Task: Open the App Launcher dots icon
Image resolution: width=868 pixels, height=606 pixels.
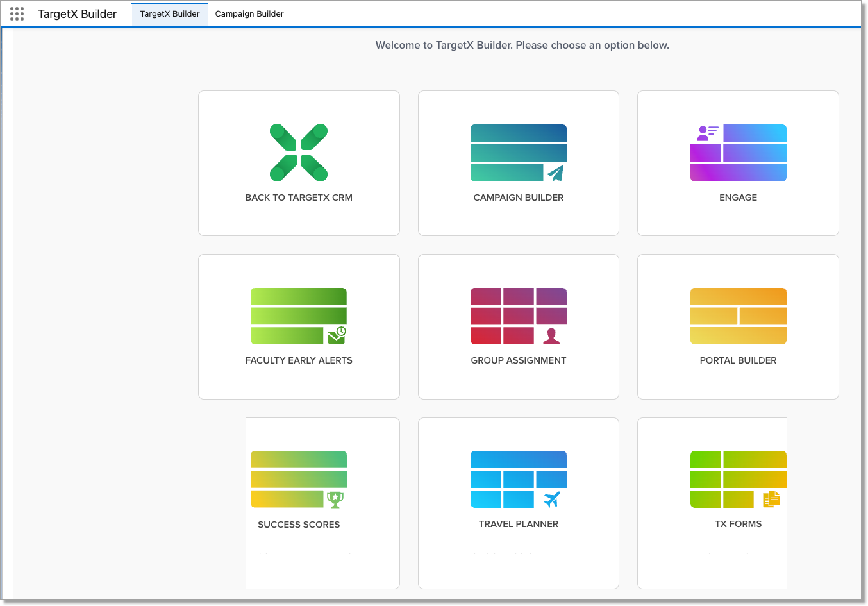Action: (x=17, y=14)
